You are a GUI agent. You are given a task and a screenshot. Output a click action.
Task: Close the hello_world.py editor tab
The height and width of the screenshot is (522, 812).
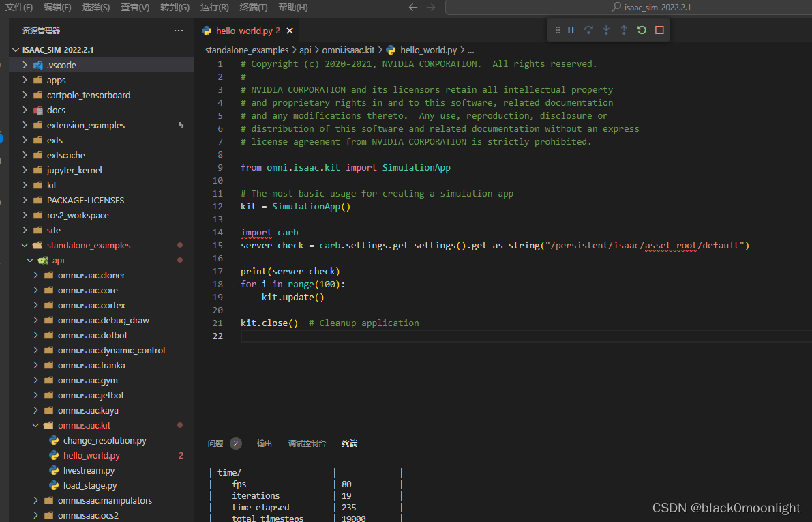[x=290, y=31]
